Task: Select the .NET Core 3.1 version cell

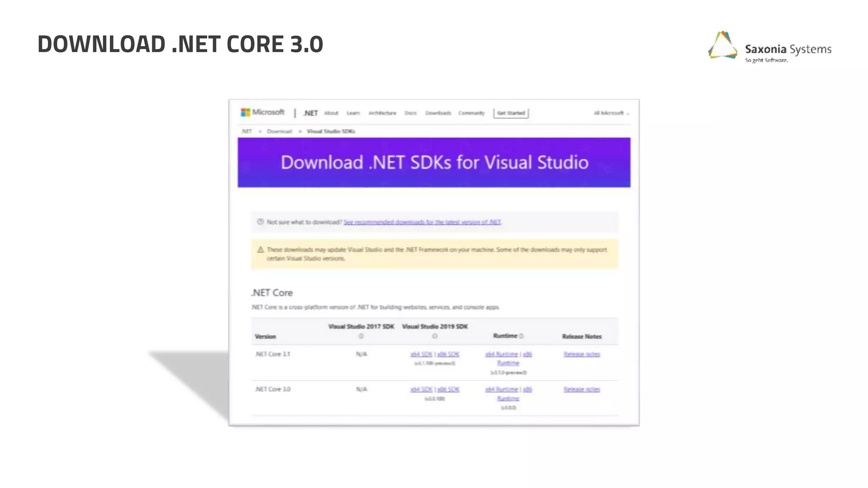Action: click(273, 354)
